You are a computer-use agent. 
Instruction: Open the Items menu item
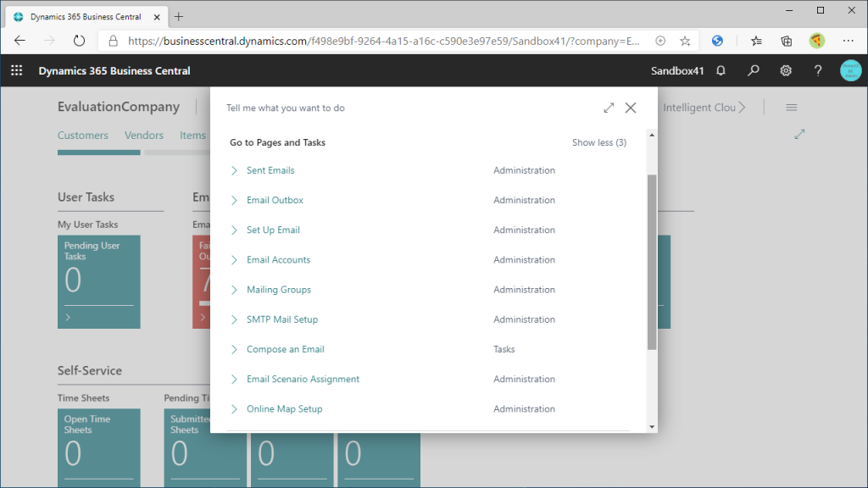click(x=192, y=136)
